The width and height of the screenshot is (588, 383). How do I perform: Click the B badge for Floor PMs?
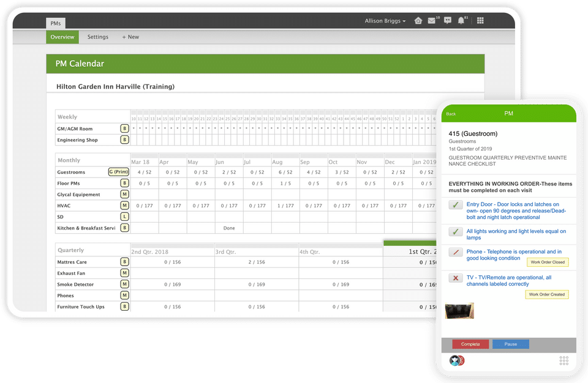point(124,184)
